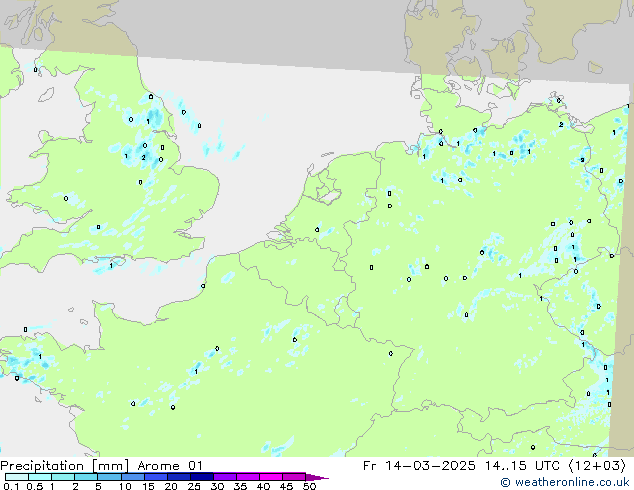This screenshot has height=490, width=634.
Task: Click the legend label '25'
Action: (194, 486)
